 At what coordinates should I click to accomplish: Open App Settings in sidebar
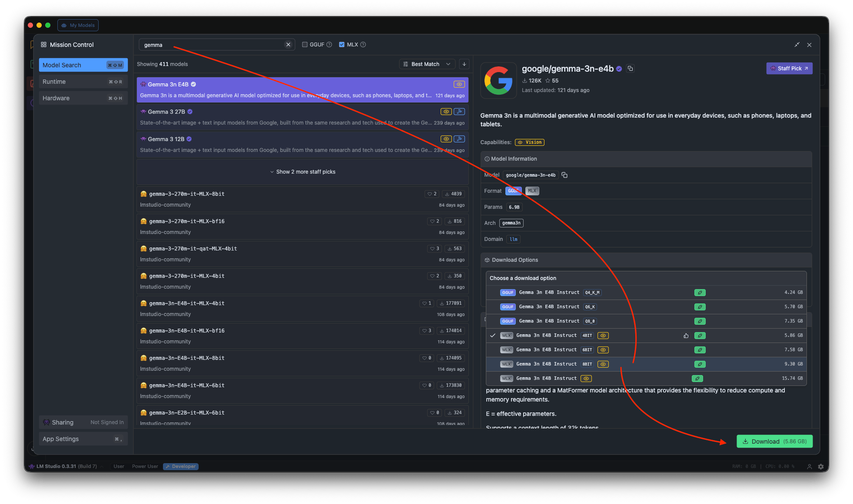pyautogui.click(x=83, y=439)
